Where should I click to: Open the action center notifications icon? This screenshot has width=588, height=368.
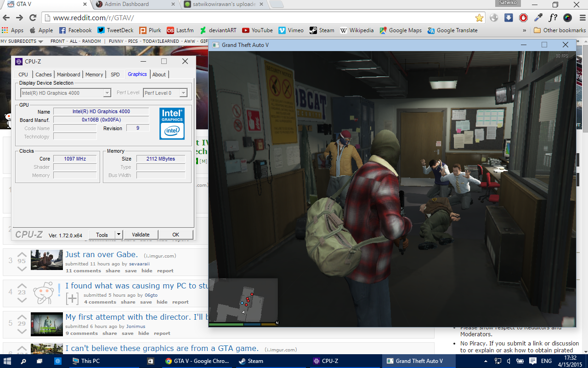[x=532, y=361]
